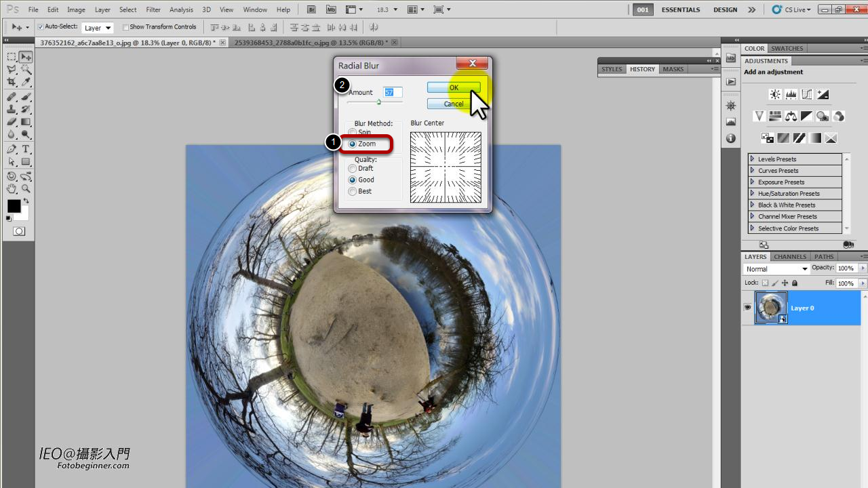
Task: Hide Layer 0 with the eye icon
Action: [747, 307]
